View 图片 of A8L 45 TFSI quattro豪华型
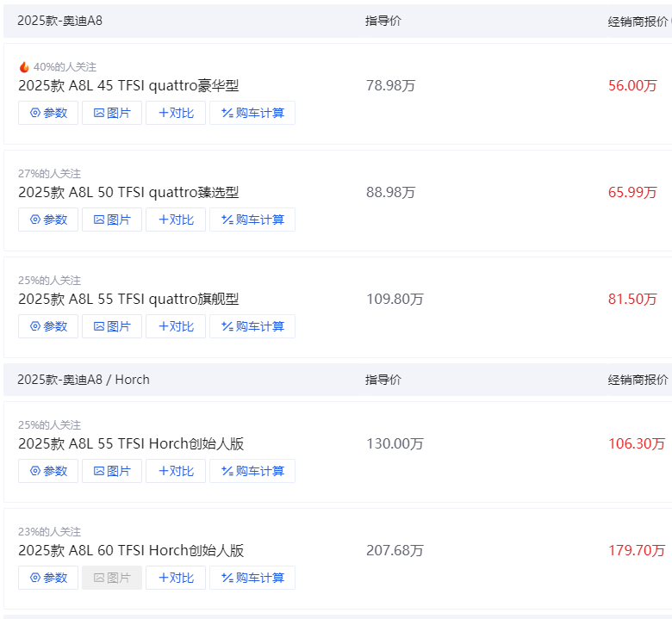 (x=112, y=113)
